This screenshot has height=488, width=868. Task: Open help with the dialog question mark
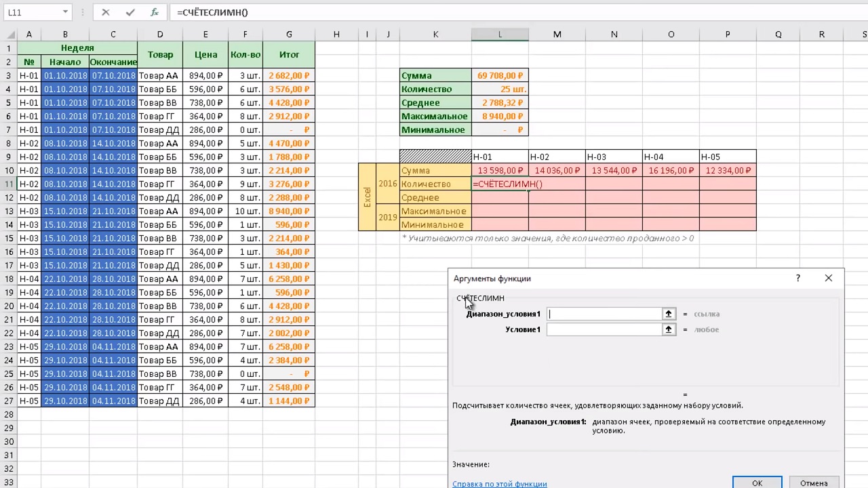(x=797, y=278)
